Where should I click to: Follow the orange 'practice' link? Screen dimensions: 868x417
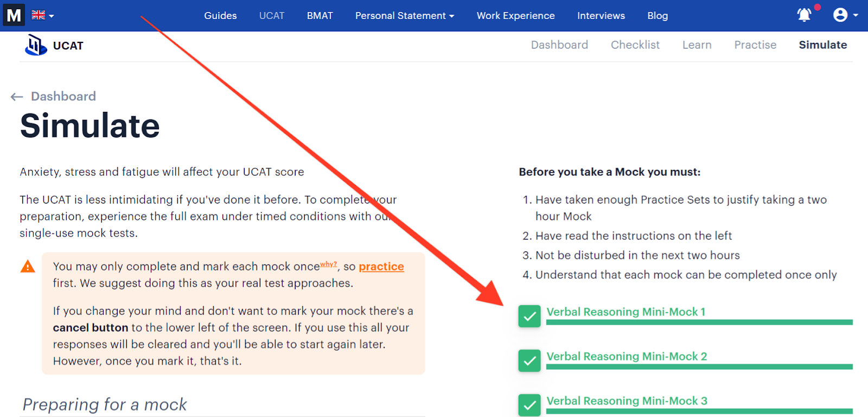click(x=381, y=267)
